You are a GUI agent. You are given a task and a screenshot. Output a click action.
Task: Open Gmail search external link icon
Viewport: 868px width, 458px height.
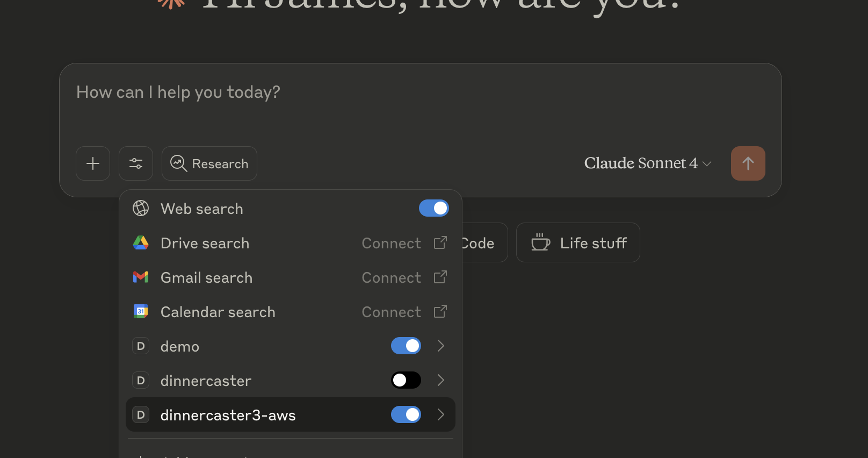tap(440, 277)
